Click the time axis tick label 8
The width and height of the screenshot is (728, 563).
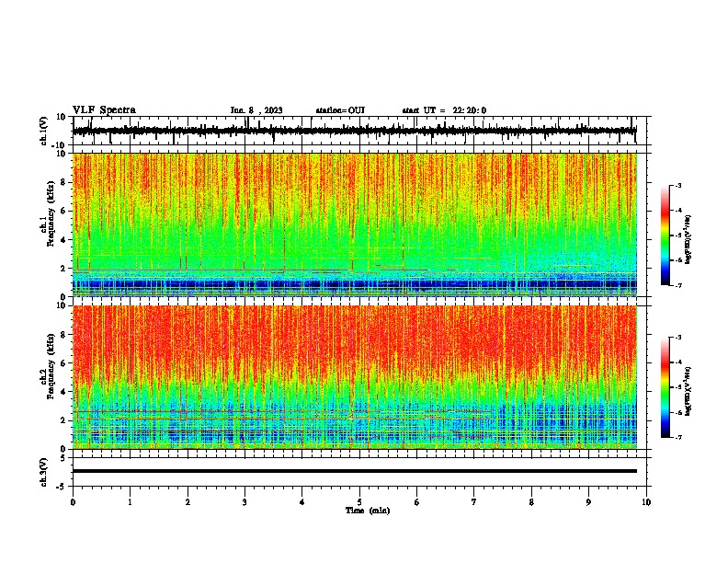(x=531, y=502)
